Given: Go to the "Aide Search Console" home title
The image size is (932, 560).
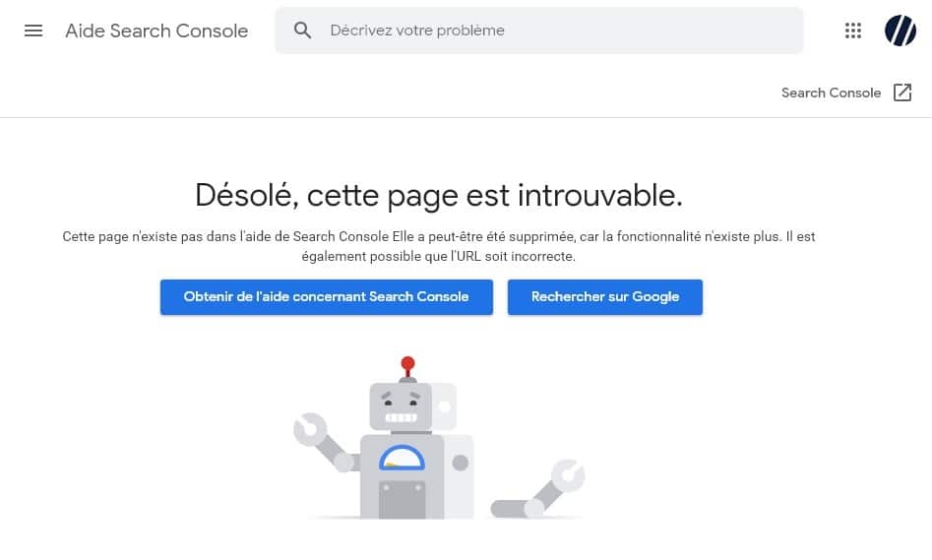Looking at the screenshot, I should click(x=156, y=31).
